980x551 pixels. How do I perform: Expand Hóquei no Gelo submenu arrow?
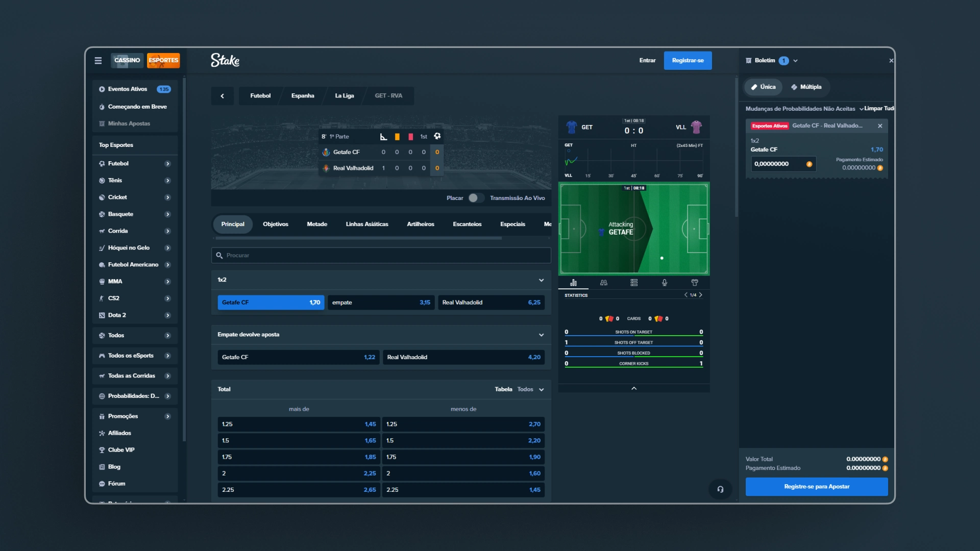167,248
